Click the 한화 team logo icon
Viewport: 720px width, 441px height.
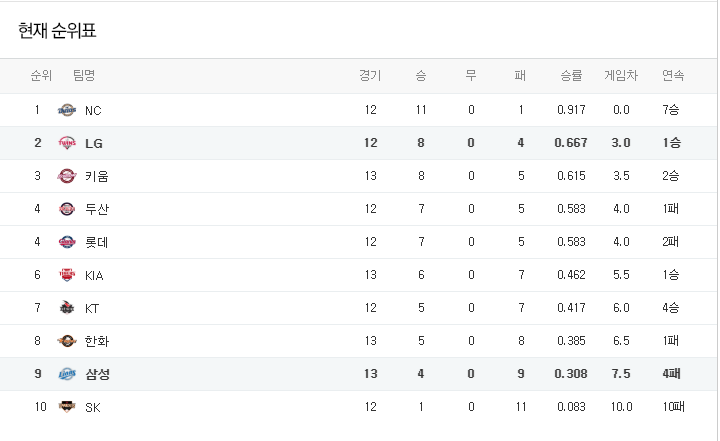click(x=67, y=341)
